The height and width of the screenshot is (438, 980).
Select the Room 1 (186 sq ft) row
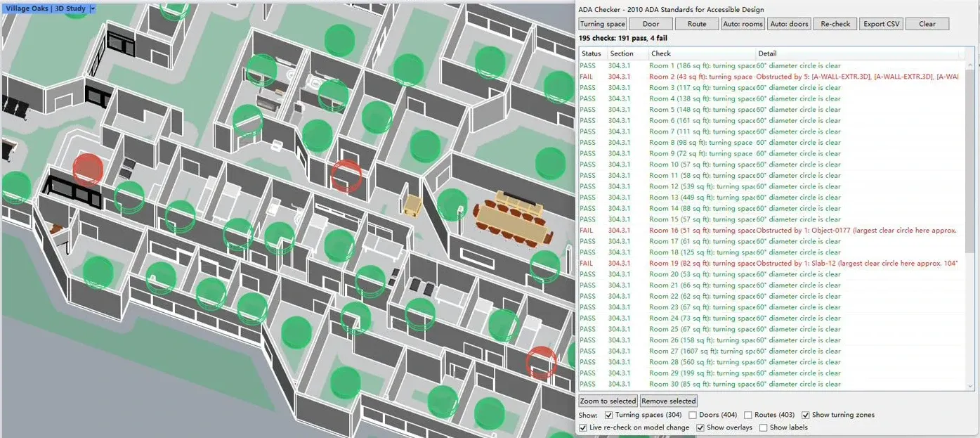click(x=772, y=65)
